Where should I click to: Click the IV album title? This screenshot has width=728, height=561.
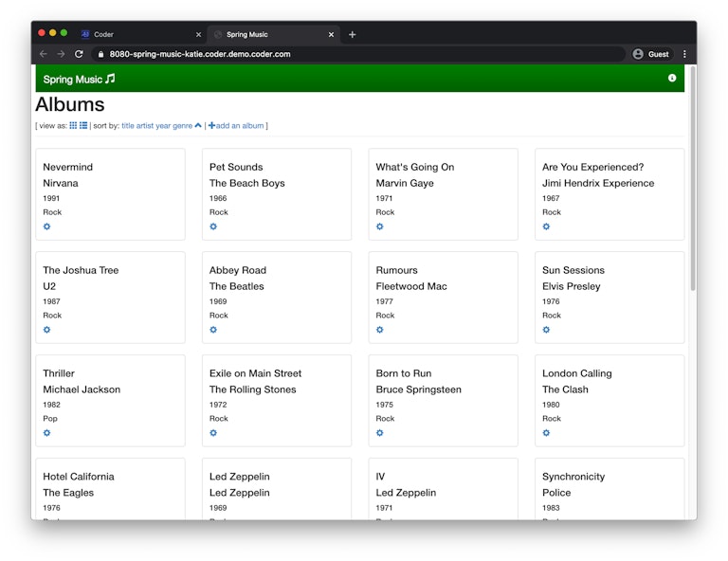point(380,476)
